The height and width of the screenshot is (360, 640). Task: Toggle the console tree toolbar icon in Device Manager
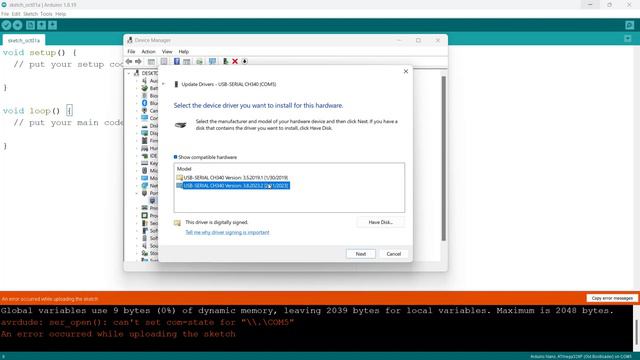(x=151, y=61)
